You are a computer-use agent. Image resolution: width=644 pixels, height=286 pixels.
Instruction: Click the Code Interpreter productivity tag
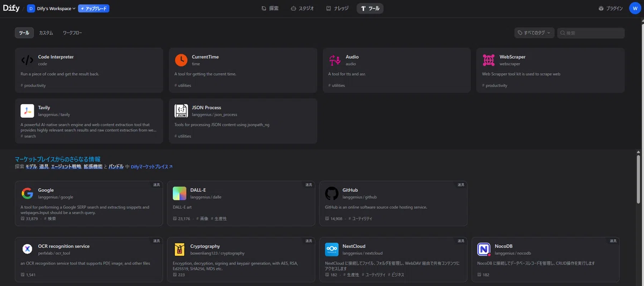pyautogui.click(x=33, y=85)
